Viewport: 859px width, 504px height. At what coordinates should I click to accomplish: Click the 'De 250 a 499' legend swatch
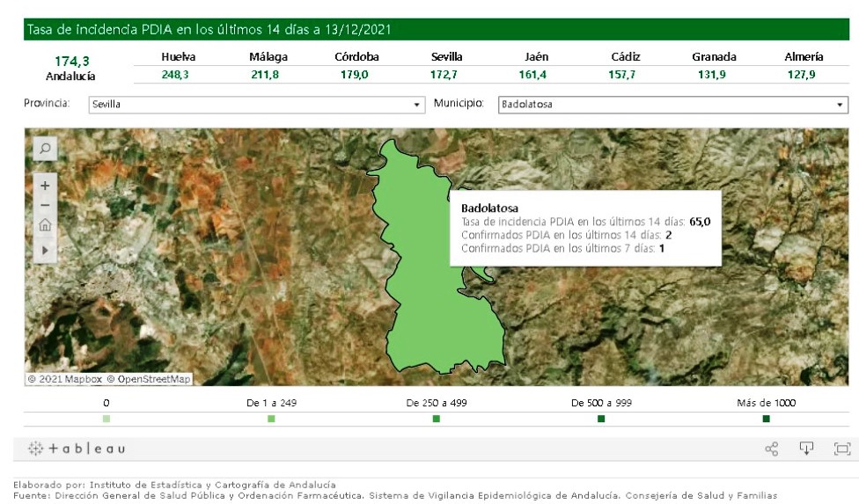(x=437, y=419)
